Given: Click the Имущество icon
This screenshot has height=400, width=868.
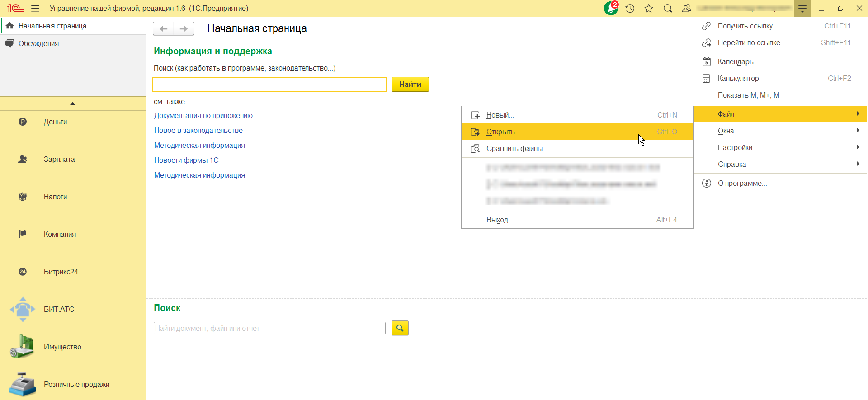Looking at the screenshot, I should (23, 347).
